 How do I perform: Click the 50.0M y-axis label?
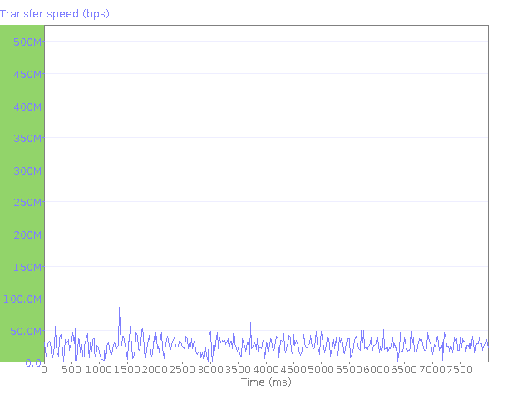click(x=26, y=331)
